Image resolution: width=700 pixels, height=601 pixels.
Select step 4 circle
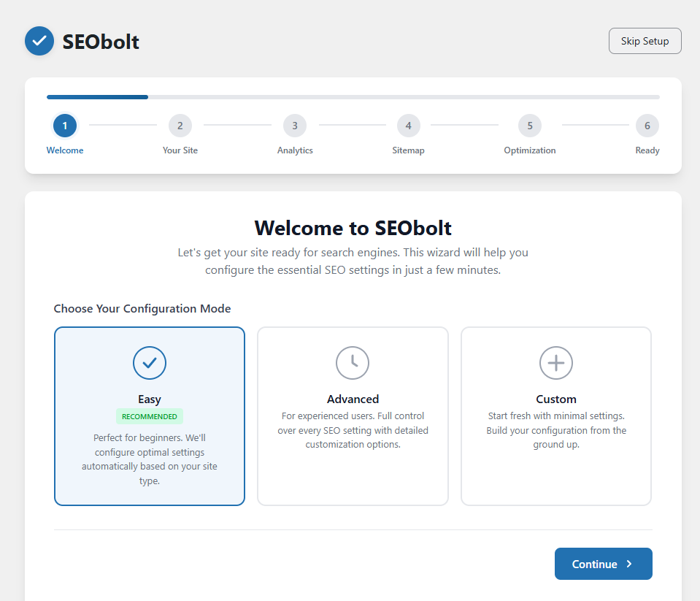pos(409,126)
